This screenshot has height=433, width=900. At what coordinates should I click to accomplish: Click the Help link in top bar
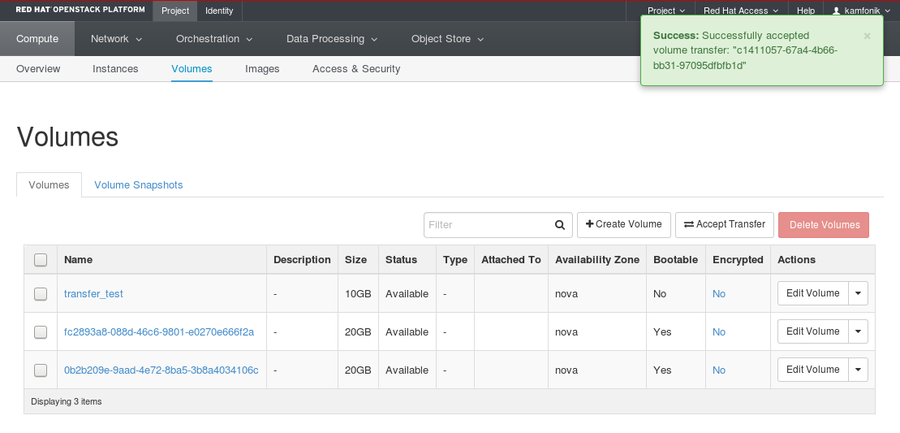(806, 10)
